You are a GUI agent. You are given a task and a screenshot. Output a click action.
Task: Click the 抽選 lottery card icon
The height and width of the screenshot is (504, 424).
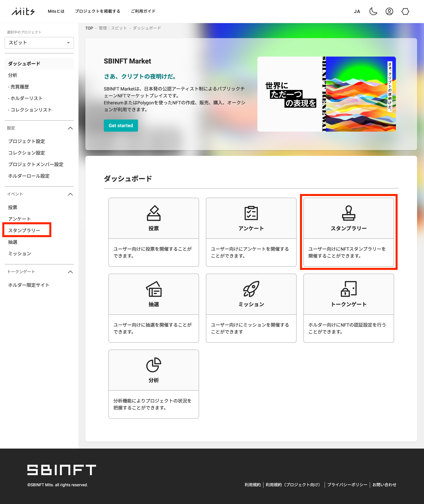(154, 289)
